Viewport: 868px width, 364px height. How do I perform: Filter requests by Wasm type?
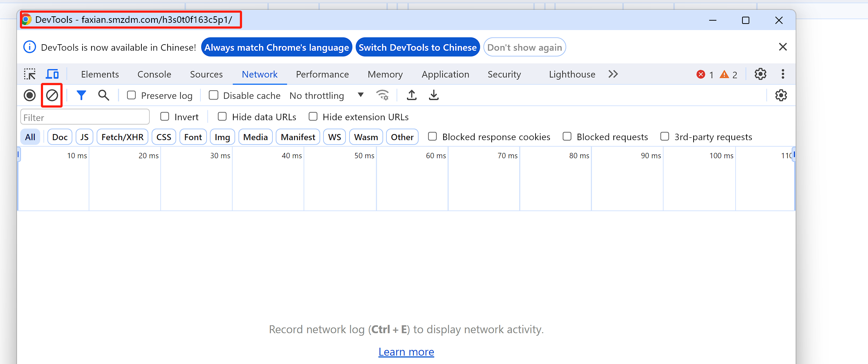pyautogui.click(x=366, y=137)
